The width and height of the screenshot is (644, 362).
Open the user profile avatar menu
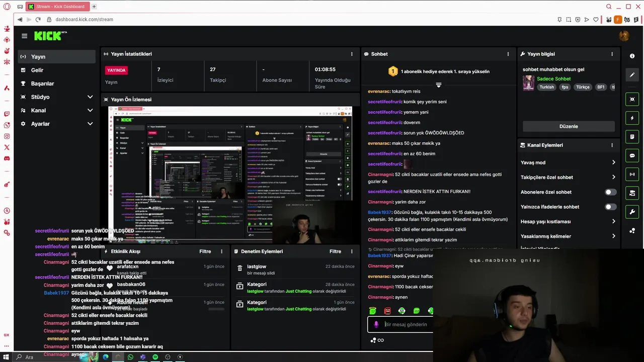point(624,36)
